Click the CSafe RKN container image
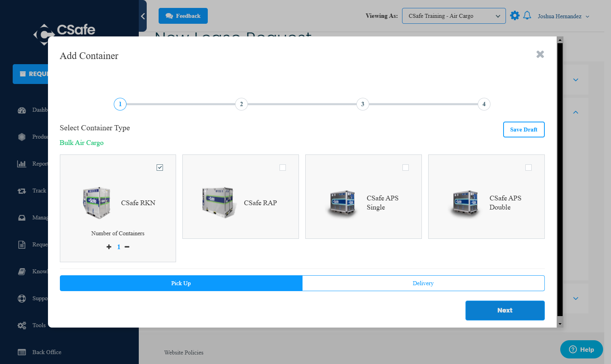The image size is (611, 364). click(96, 202)
